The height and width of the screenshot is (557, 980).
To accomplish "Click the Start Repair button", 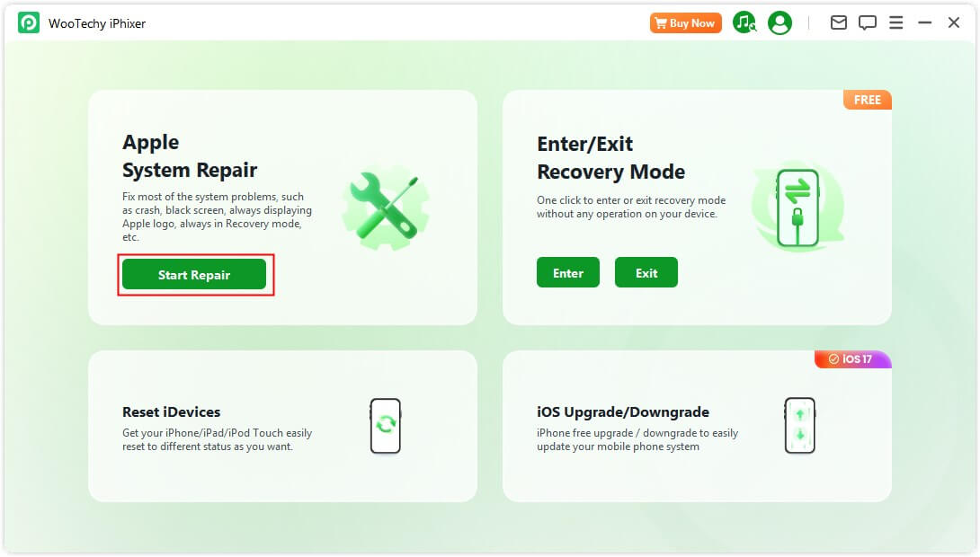I will tap(193, 275).
